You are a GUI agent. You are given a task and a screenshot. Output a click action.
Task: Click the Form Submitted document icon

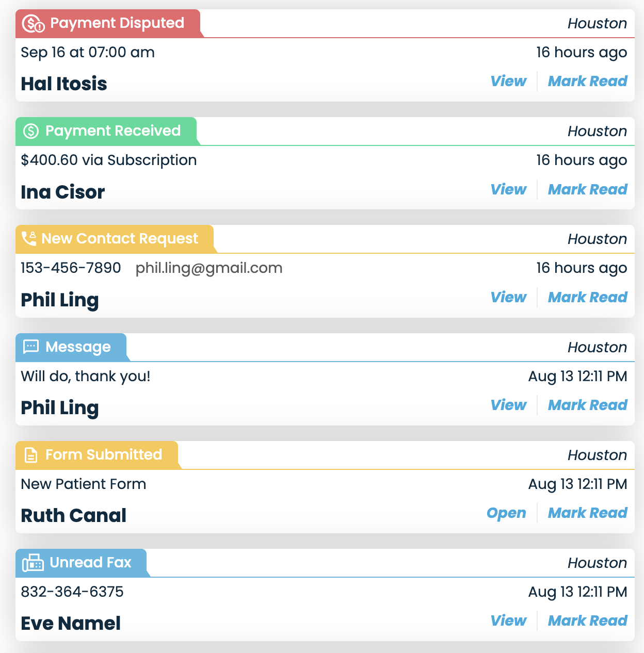[x=31, y=455]
